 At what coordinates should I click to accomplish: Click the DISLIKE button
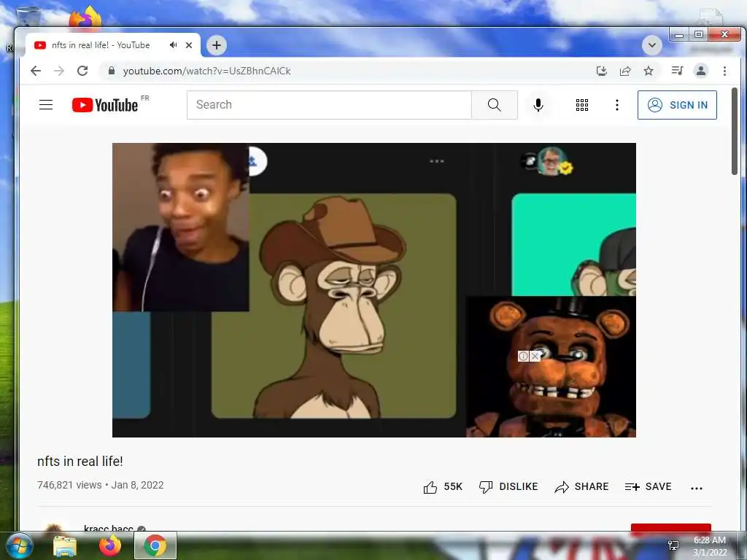[508, 486]
